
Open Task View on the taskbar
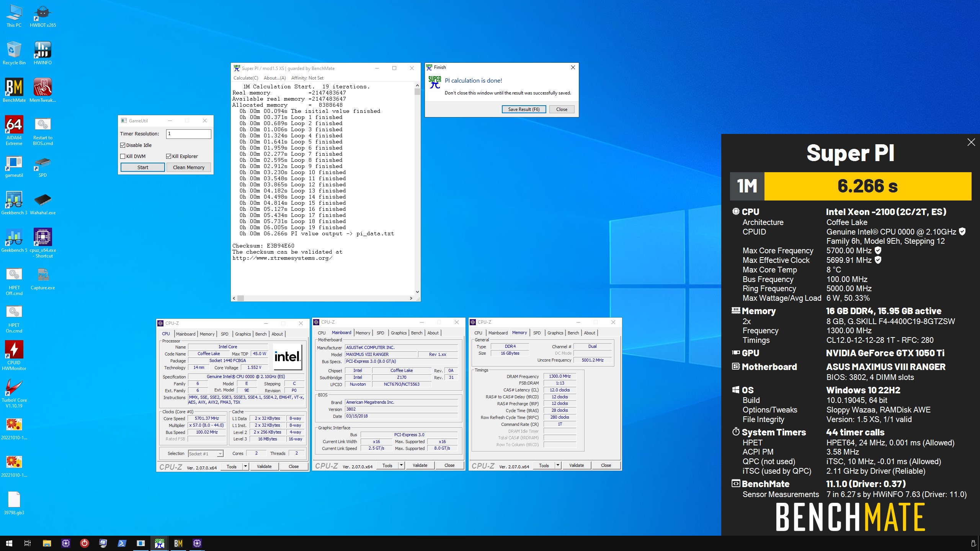point(28,543)
